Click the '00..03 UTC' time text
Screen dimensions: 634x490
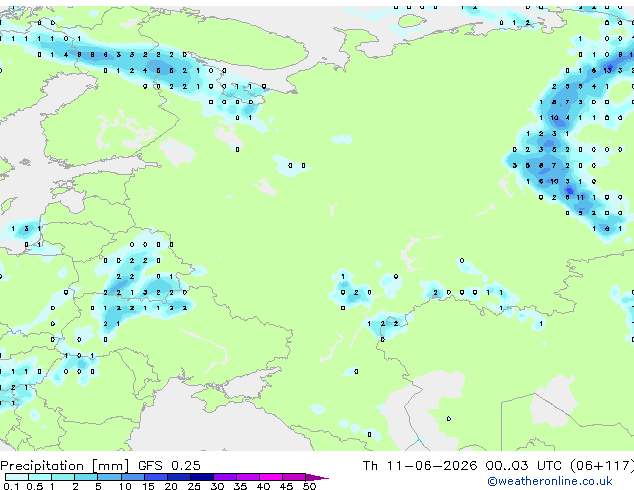coord(524,465)
